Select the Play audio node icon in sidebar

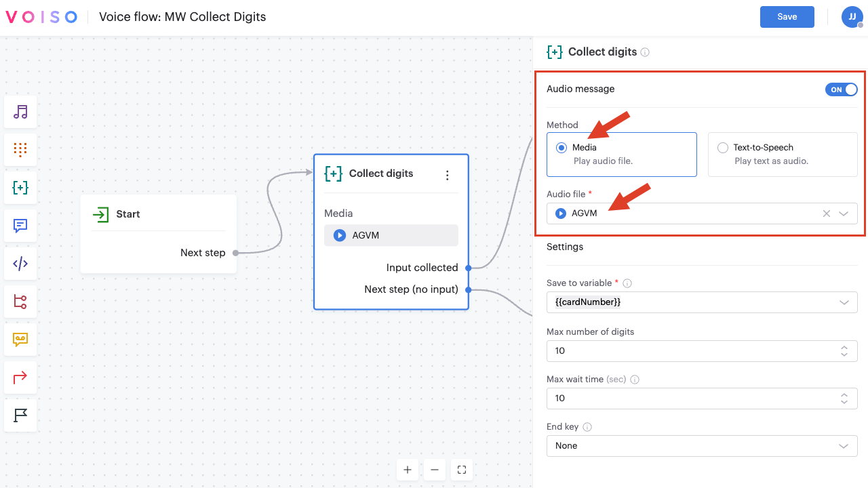tap(20, 112)
